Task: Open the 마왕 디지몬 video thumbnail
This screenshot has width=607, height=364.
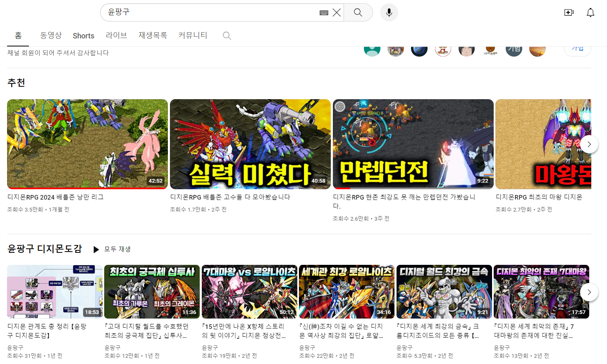Action: coord(543,144)
